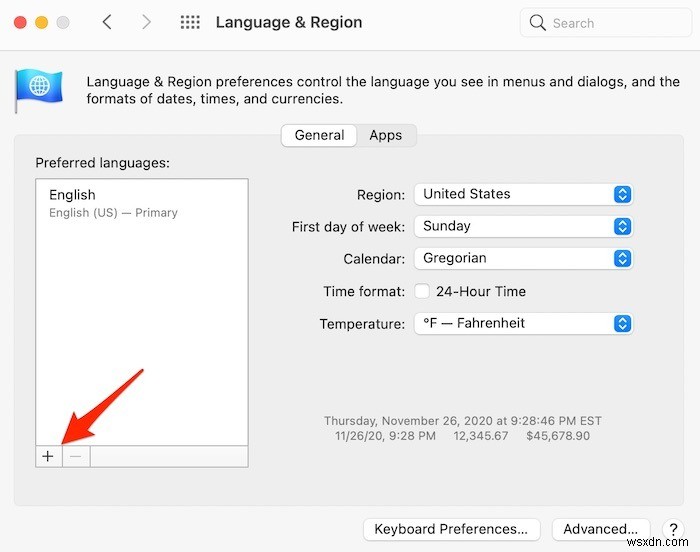Click the short date sample 11/26/20, 9:28 PM
700x552 pixels.
point(385,436)
